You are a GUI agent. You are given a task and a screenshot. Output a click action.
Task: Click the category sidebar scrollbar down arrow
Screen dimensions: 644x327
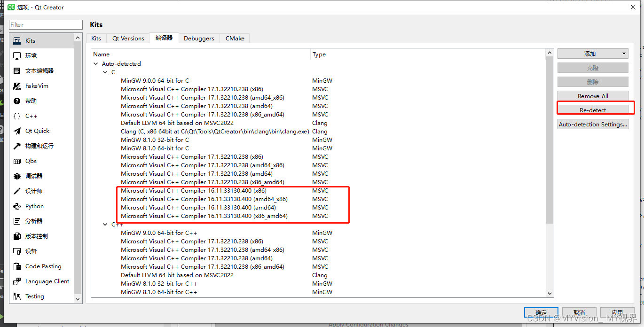tap(78, 299)
